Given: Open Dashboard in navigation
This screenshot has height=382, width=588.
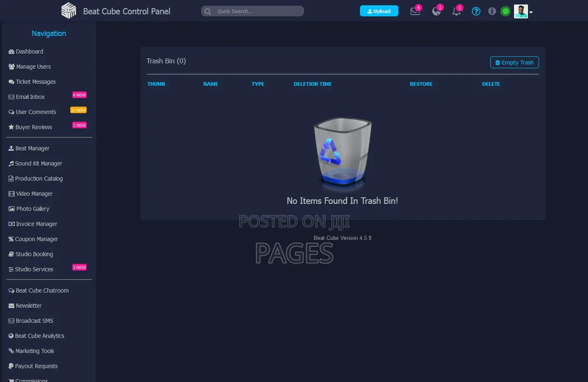Looking at the screenshot, I should click(x=26, y=51).
